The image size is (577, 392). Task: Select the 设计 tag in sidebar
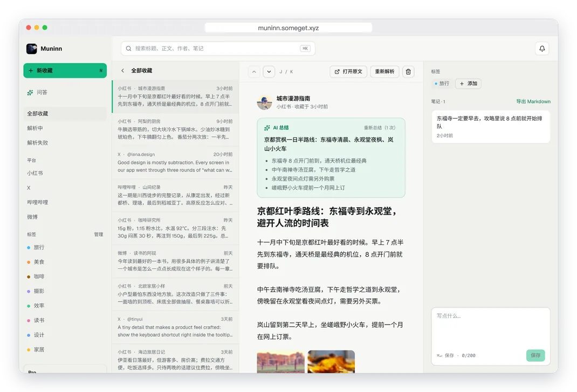pyautogui.click(x=65, y=335)
